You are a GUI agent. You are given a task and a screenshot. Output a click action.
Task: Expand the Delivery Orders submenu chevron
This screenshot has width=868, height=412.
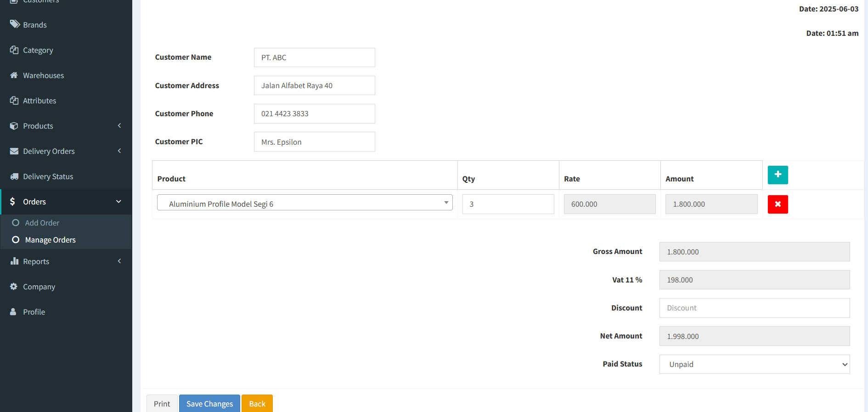pyautogui.click(x=119, y=151)
